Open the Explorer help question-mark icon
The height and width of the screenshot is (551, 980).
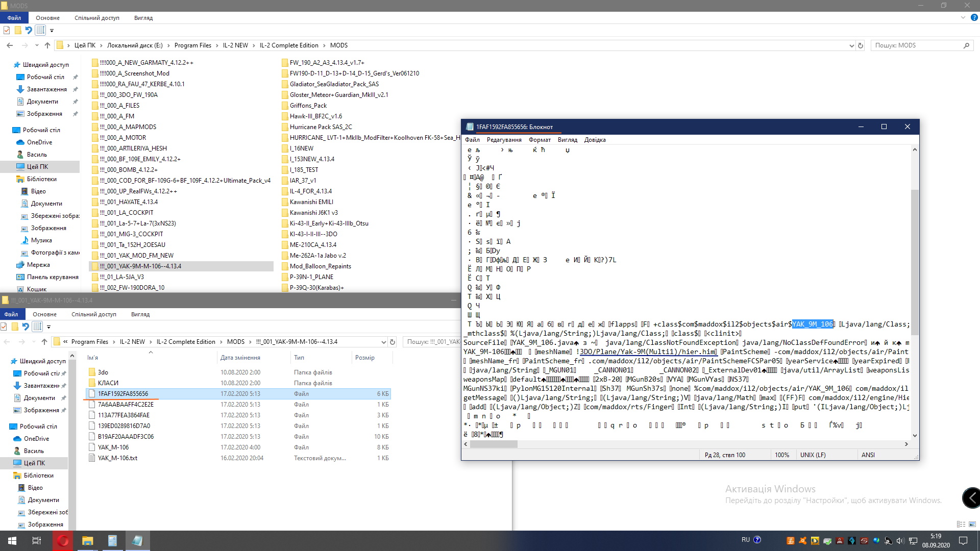(974, 17)
